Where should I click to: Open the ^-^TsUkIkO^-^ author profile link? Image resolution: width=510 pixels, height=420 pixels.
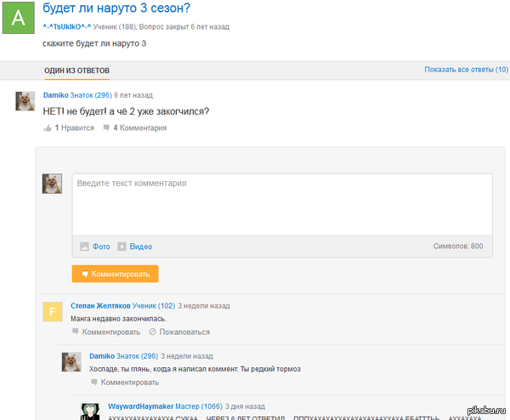pyautogui.click(x=66, y=27)
